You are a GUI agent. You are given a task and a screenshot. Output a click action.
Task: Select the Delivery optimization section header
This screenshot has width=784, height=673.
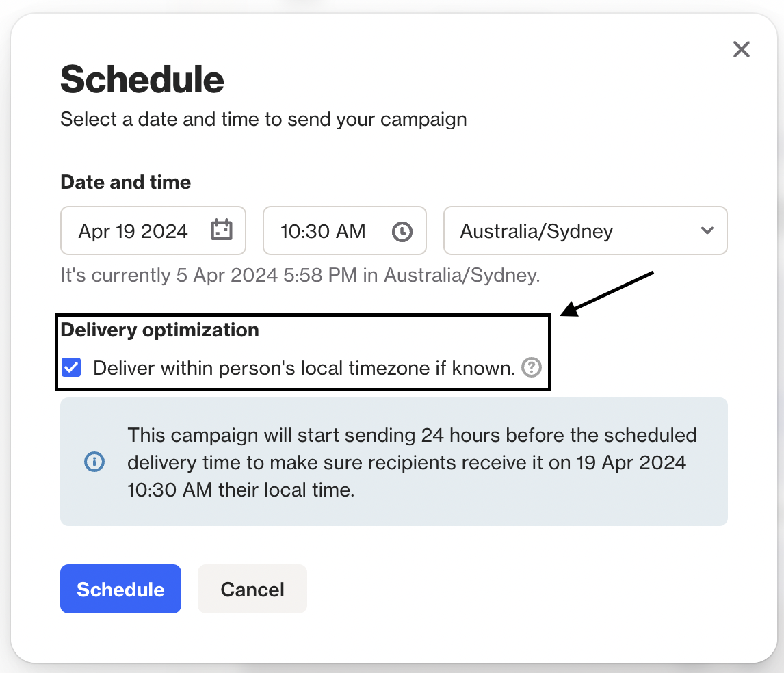click(x=159, y=330)
